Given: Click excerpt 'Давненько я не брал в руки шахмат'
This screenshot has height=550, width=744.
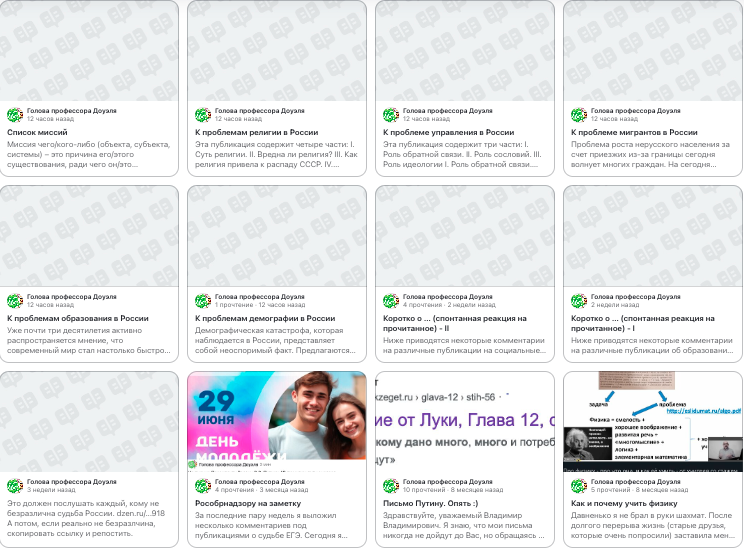Looking at the screenshot, I should 651,525.
